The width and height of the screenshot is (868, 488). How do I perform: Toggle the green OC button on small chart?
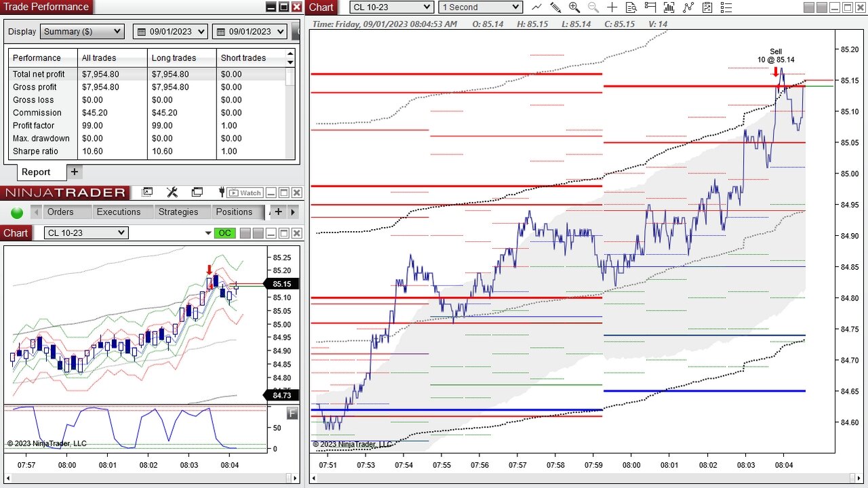click(224, 233)
